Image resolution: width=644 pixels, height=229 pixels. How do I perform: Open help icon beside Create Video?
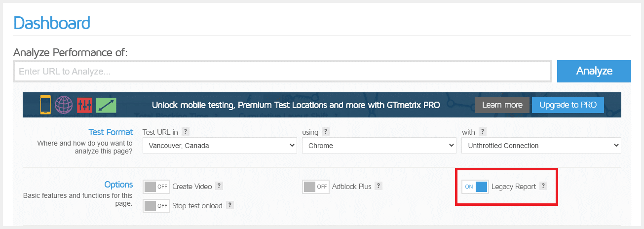click(x=219, y=186)
